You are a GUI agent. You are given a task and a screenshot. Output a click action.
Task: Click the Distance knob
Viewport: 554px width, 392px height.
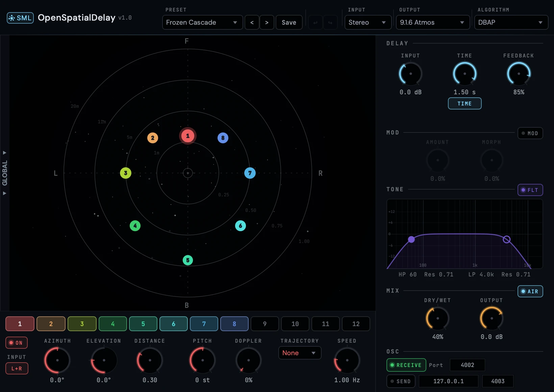[150, 360]
